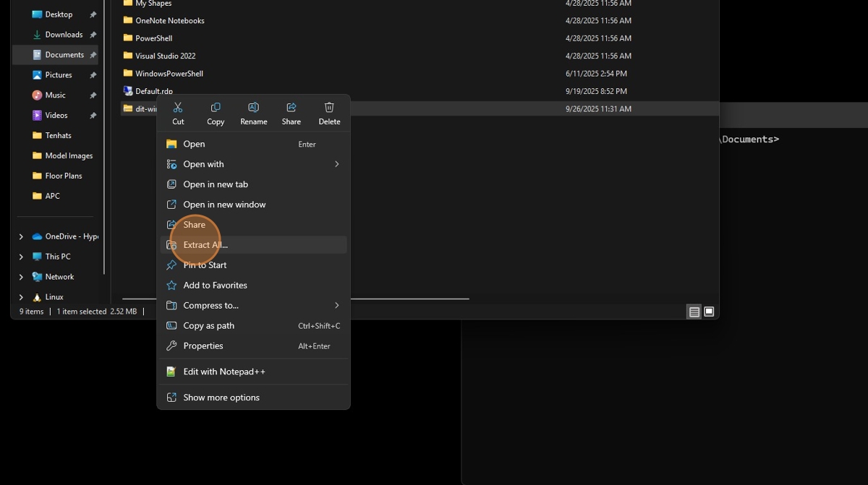Expand the This PC tree node

pos(21,257)
